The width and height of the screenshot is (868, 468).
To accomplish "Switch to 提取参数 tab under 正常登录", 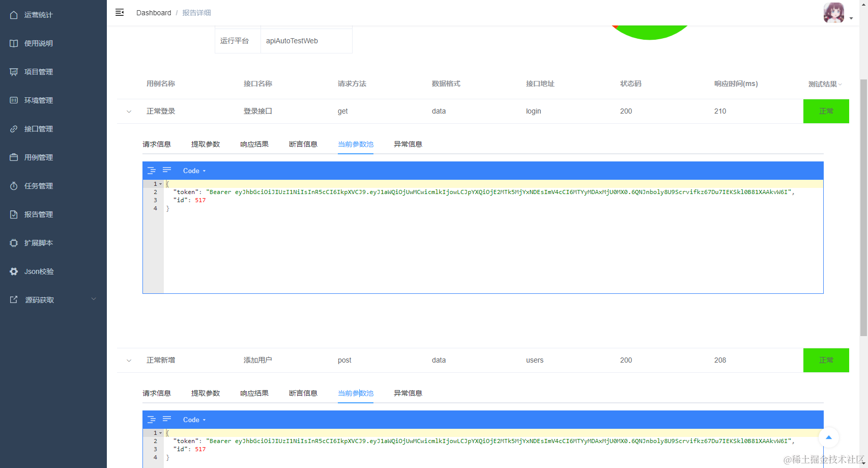I will 206,144.
